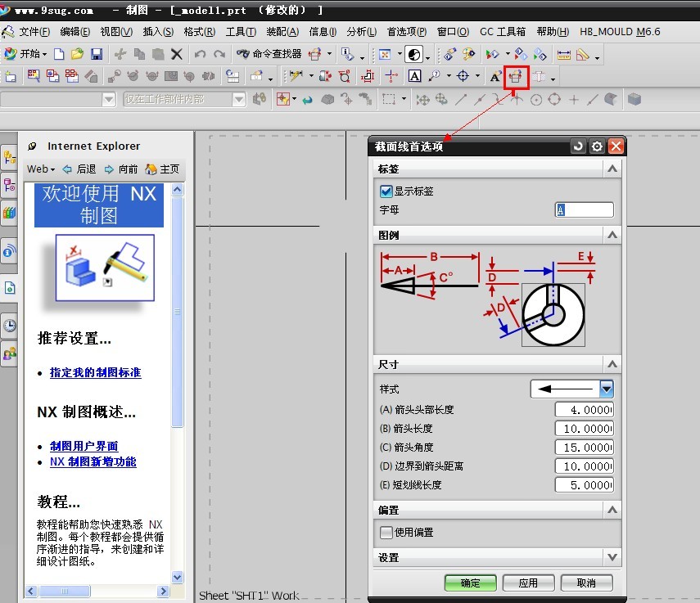This screenshot has width=700, height=603.
Task: Click the OK (确定) button
Action: (x=470, y=583)
